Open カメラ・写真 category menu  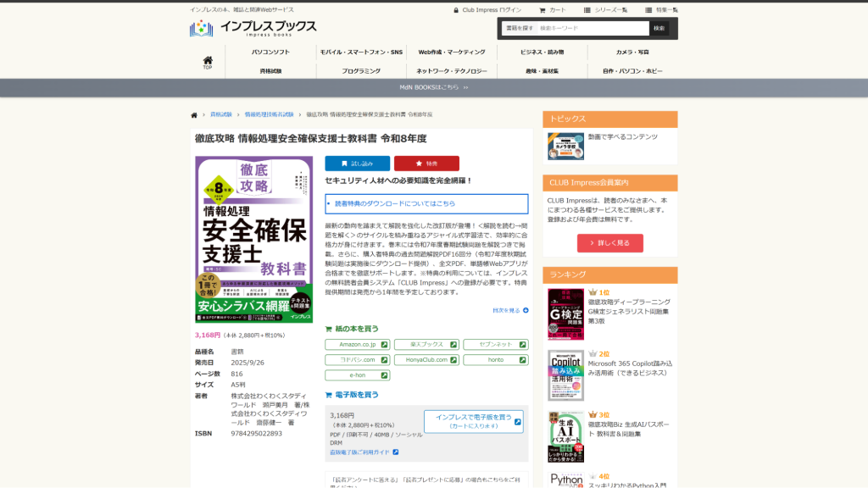point(632,52)
